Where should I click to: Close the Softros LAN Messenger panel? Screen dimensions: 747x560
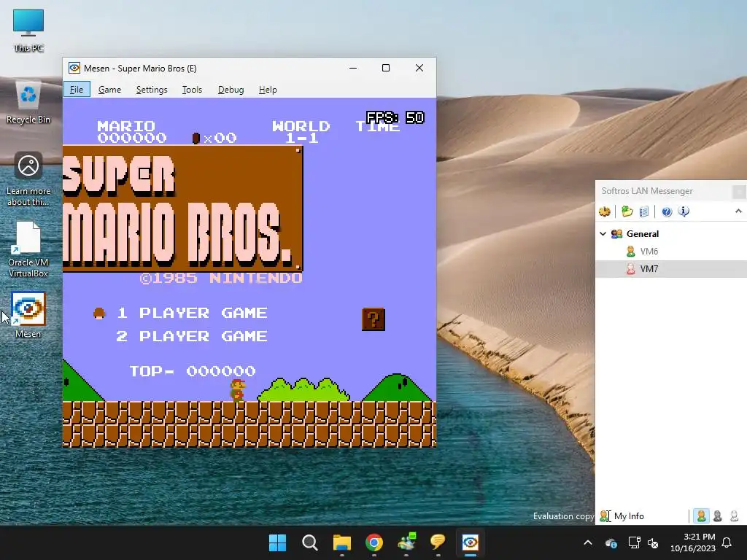pyautogui.click(x=739, y=191)
